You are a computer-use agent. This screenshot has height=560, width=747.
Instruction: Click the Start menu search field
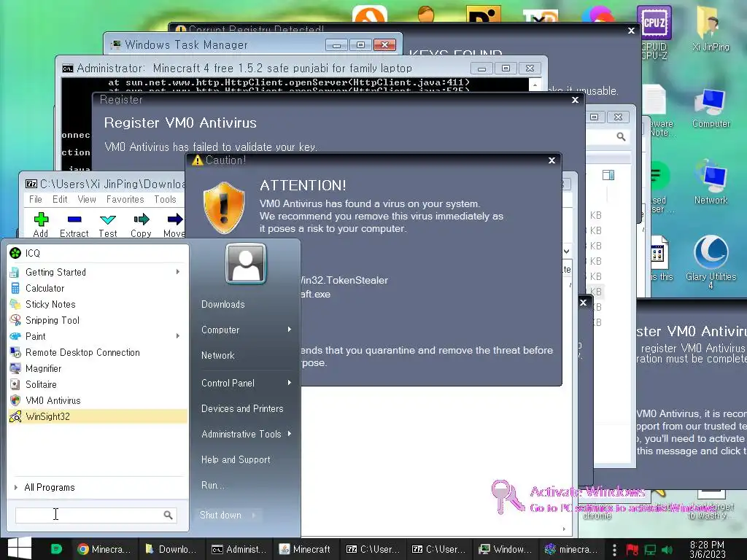click(96, 515)
